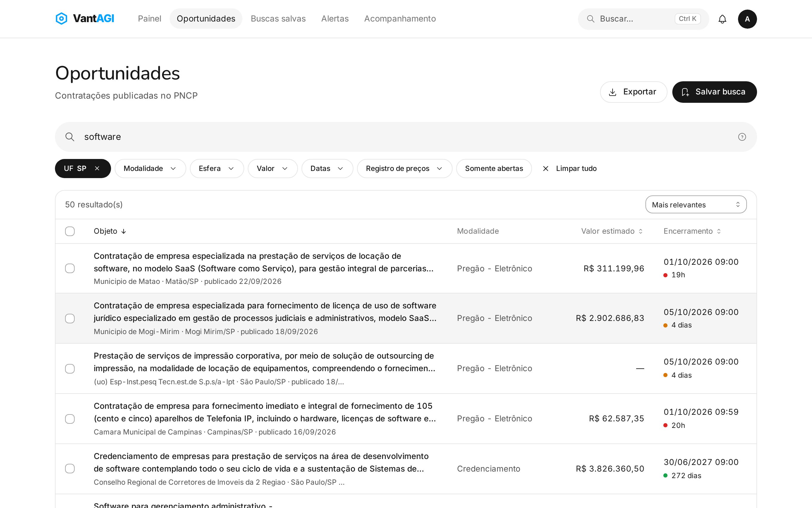Expand the Valor filter dropdown
Viewport: 812px width, 508px height.
pos(273,168)
